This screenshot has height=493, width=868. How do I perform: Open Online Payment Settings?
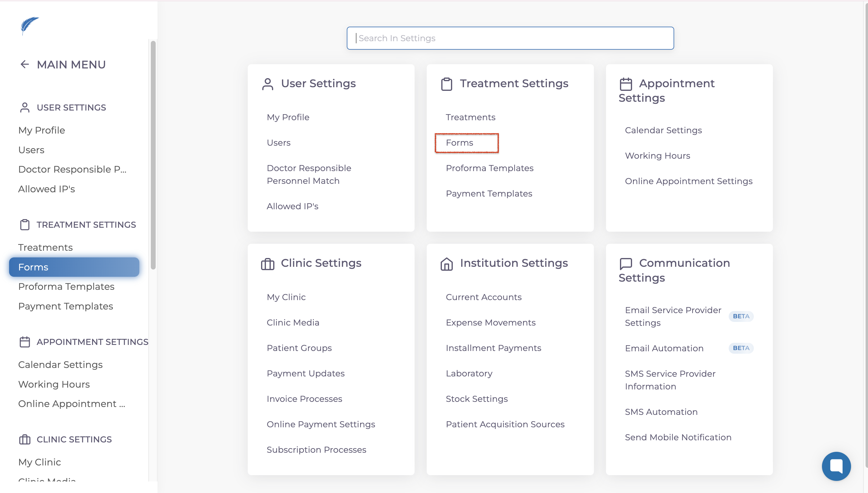pos(321,424)
